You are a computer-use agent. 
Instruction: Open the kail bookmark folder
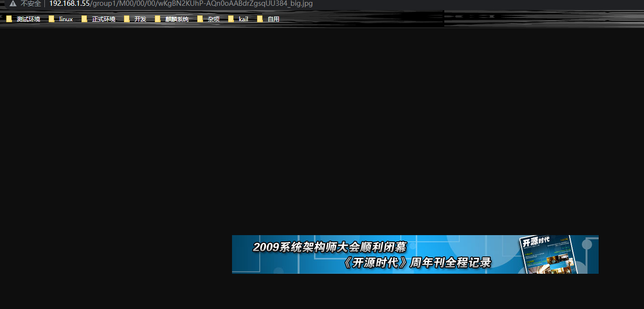[238, 19]
